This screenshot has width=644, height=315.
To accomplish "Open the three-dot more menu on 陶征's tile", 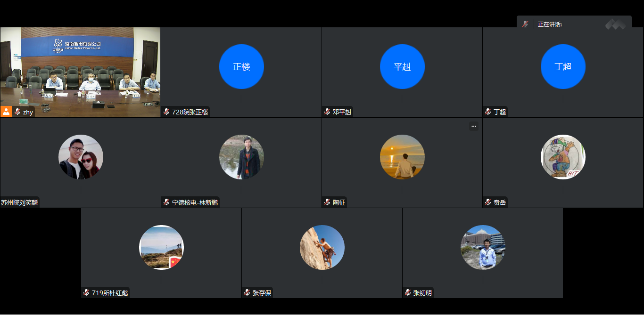I will tap(473, 126).
